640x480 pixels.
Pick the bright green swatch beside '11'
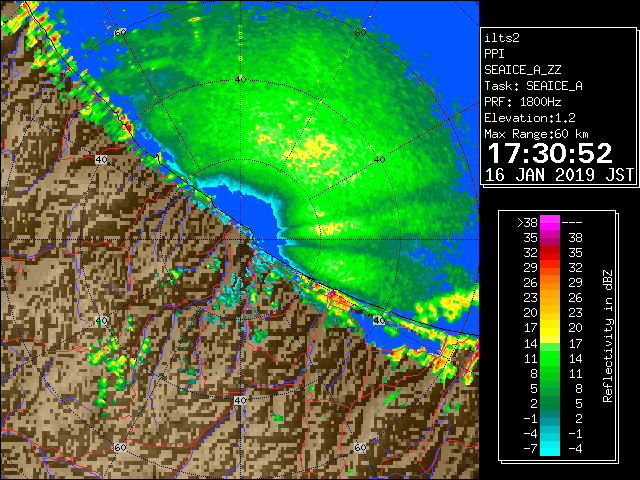(x=550, y=358)
